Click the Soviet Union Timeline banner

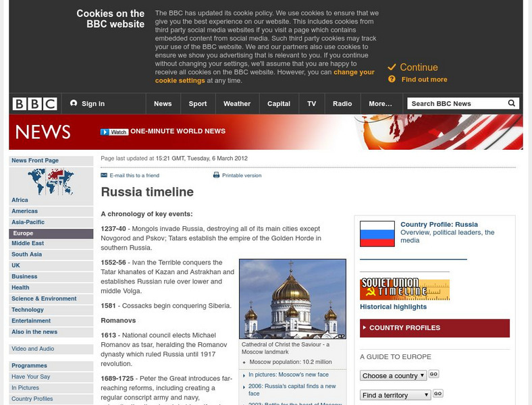(x=404, y=289)
